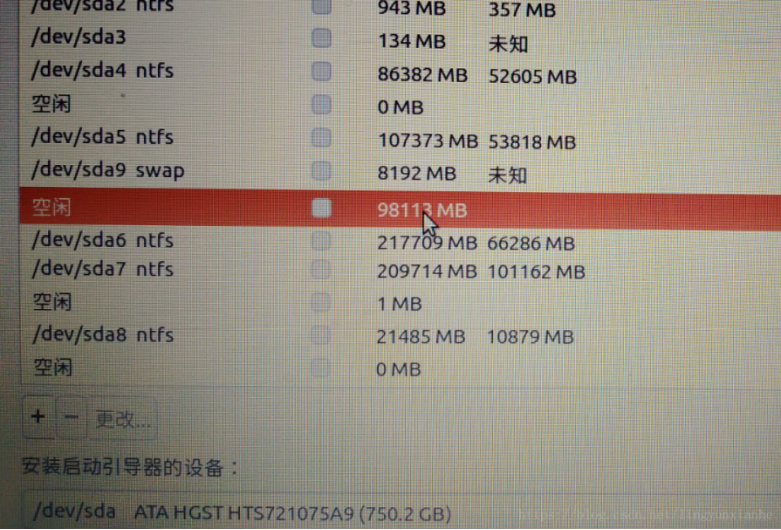Image resolution: width=781 pixels, height=530 pixels.
Task: Select the /dev/sda9 swap partition row
Action: point(400,172)
